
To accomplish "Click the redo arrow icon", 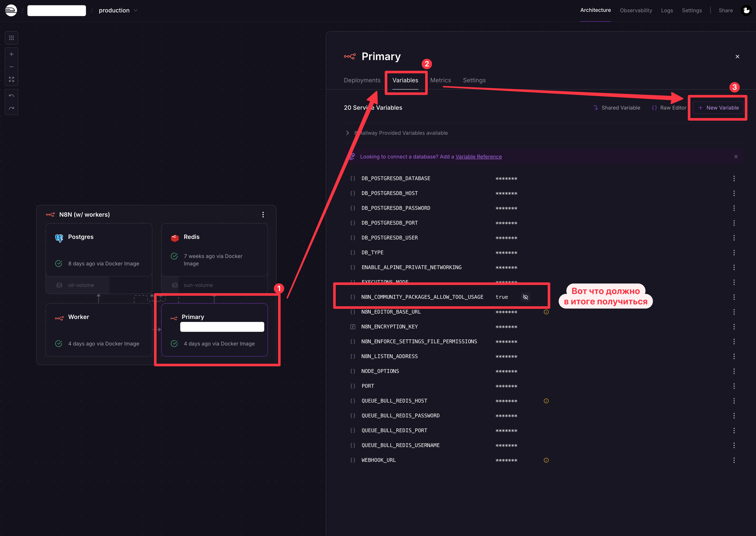I will 11,108.
